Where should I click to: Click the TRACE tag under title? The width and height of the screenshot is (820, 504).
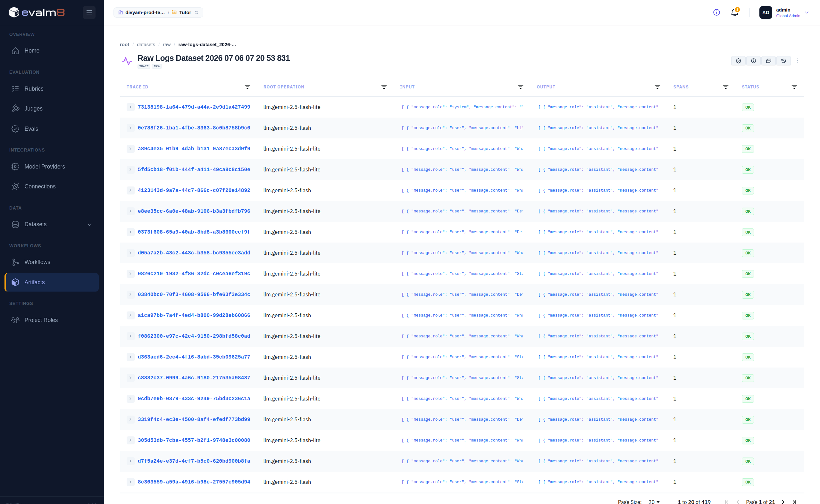click(144, 66)
